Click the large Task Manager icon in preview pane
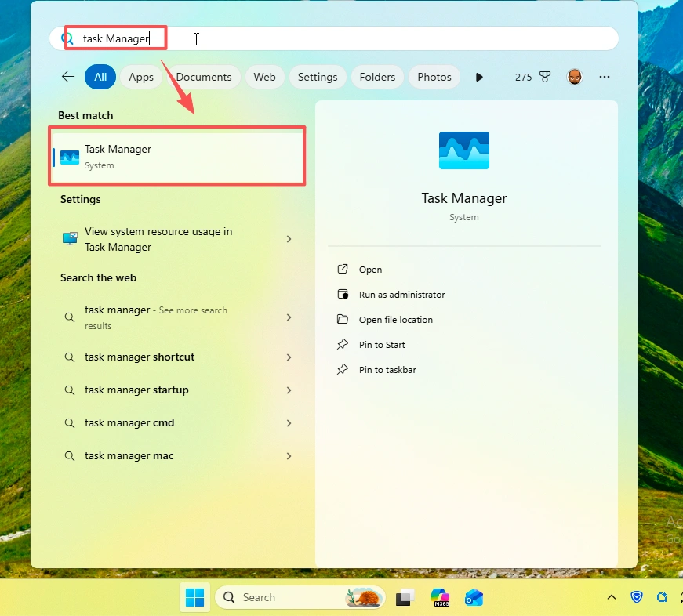Screen dimensions: 683x616 464,150
